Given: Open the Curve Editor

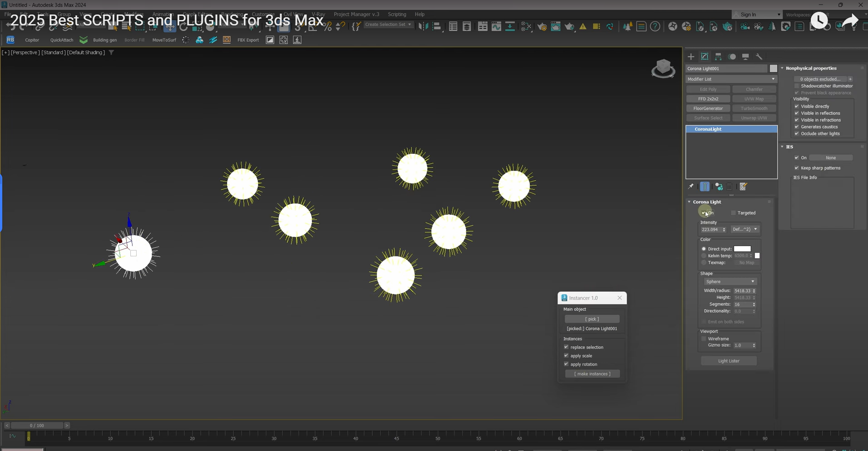Looking at the screenshot, I should [x=496, y=27].
